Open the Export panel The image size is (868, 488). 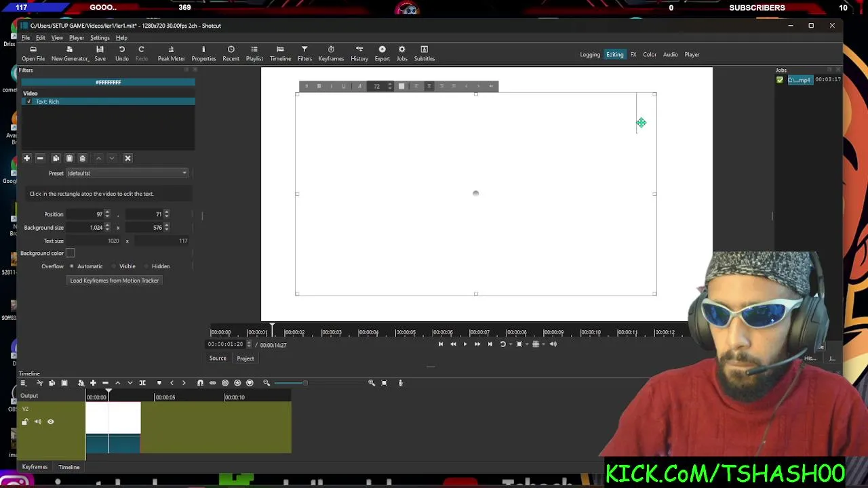tap(382, 54)
